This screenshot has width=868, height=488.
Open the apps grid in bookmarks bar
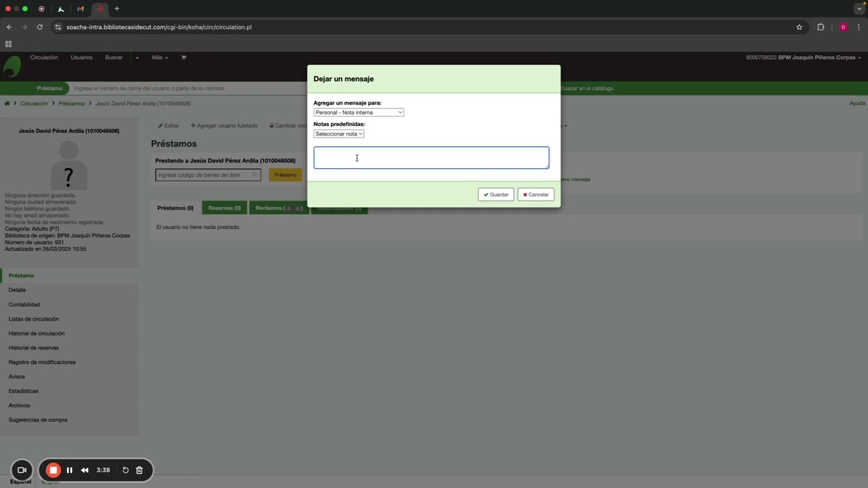8,44
